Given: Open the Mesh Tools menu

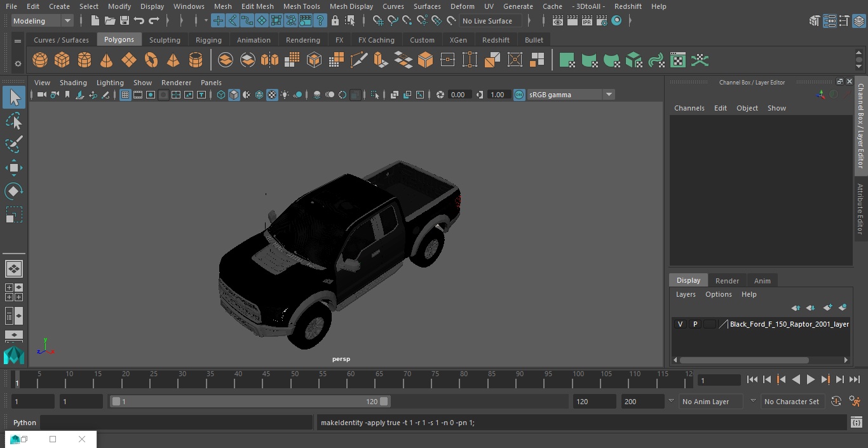Looking at the screenshot, I should (301, 6).
